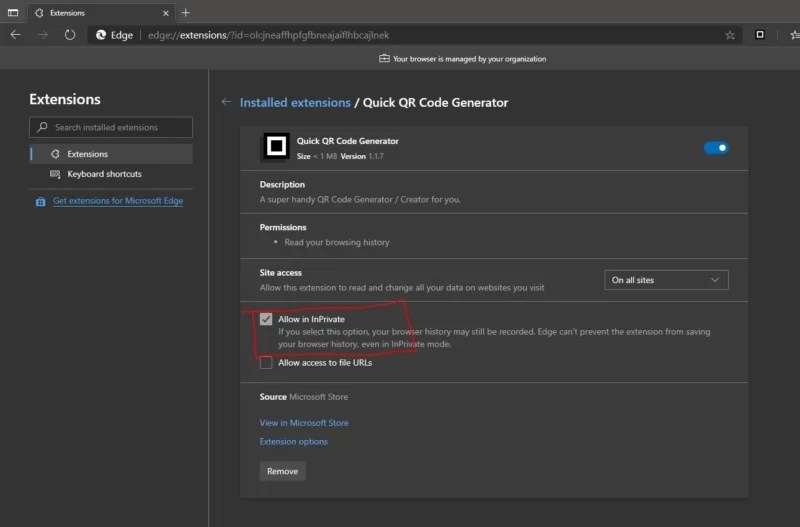Select Extensions in the sidebar
Image resolution: width=800 pixels, height=527 pixels.
click(111, 154)
